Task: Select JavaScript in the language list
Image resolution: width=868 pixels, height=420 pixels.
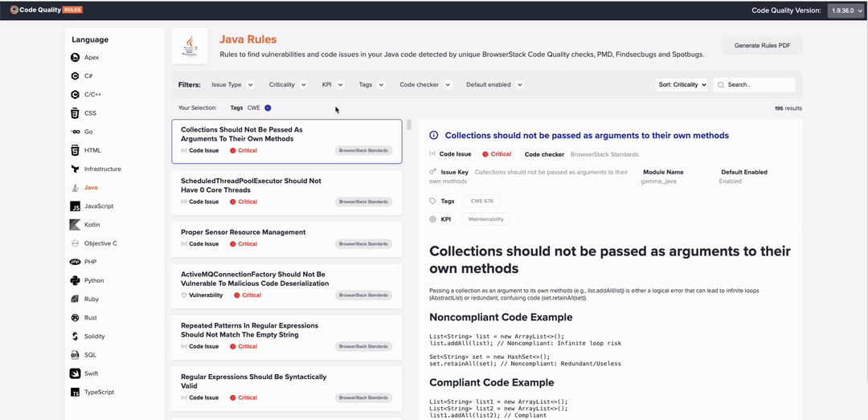Action: [x=99, y=206]
